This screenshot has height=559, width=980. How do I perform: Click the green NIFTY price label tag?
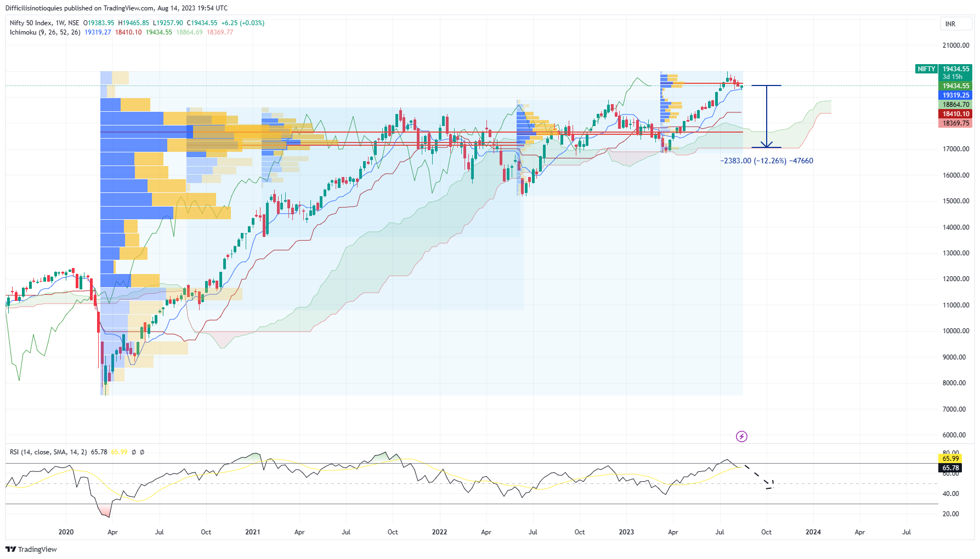(926, 69)
